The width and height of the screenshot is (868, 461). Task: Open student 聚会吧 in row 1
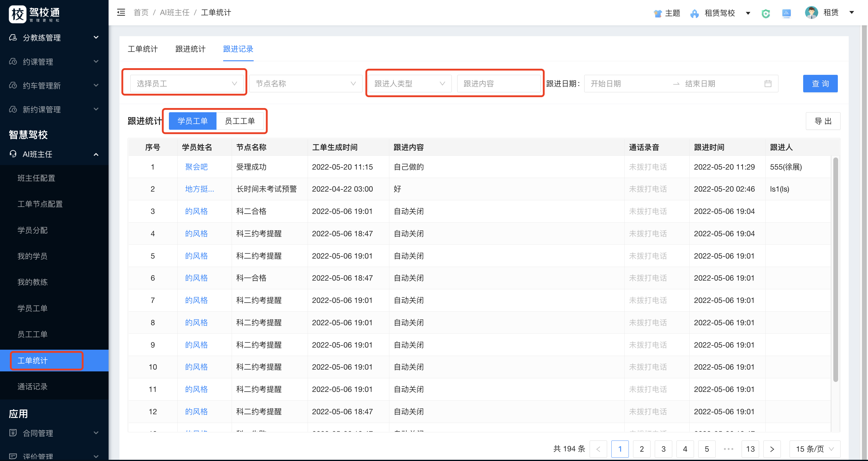tap(196, 167)
